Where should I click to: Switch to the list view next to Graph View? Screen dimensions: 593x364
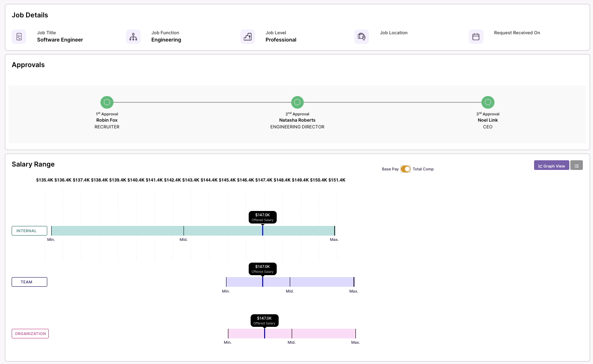[577, 165]
